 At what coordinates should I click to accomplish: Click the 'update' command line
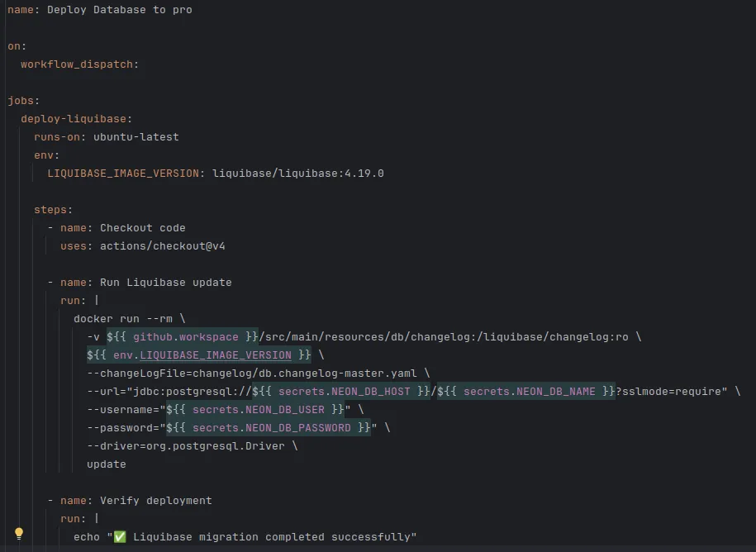[106, 464]
